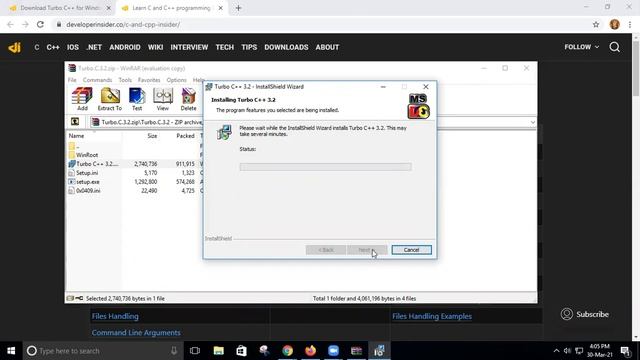Open WinRAR Tools menu
The image size is (640, 360).
125,80
